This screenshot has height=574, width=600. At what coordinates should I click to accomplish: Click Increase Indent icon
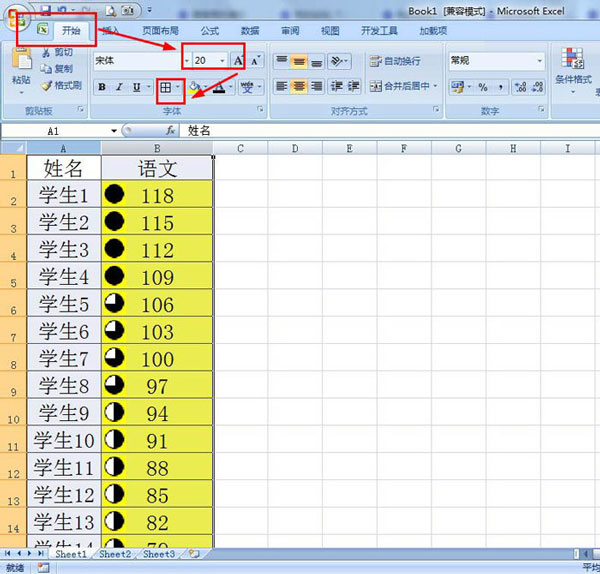(353, 86)
